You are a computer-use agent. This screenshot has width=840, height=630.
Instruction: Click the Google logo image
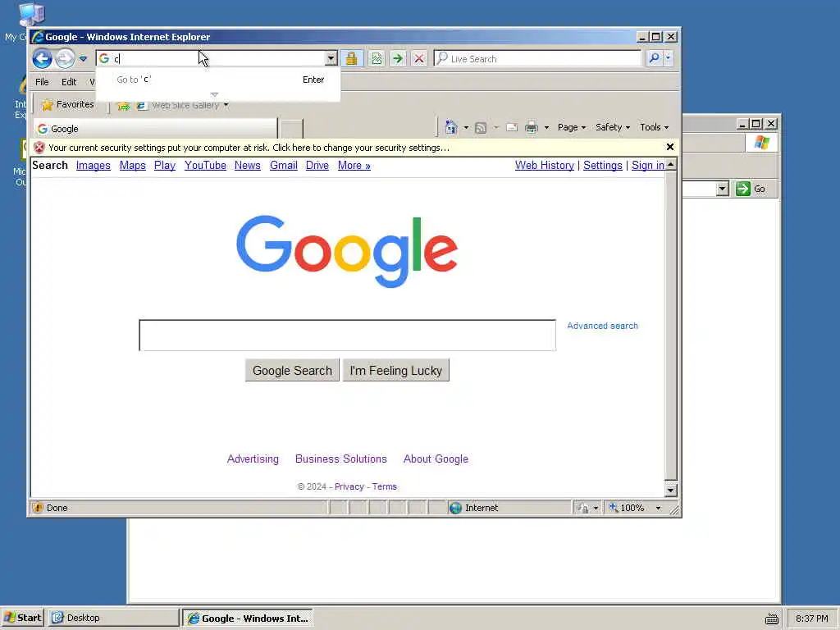347,251
